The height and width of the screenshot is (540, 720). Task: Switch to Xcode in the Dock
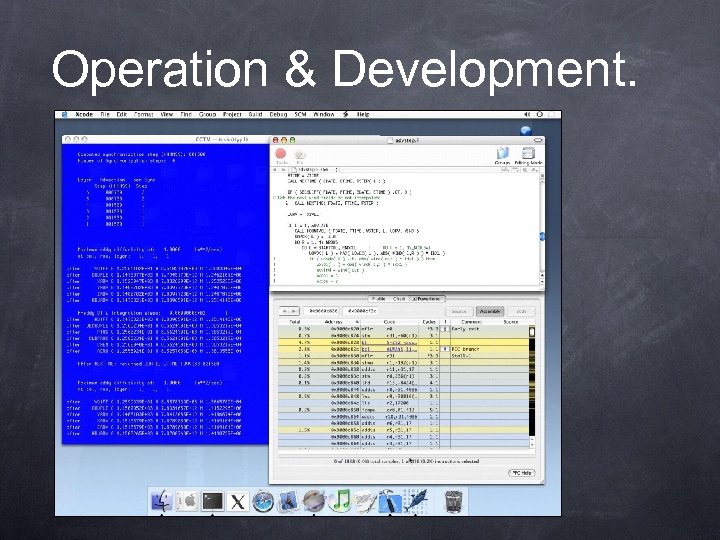point(390,501)
